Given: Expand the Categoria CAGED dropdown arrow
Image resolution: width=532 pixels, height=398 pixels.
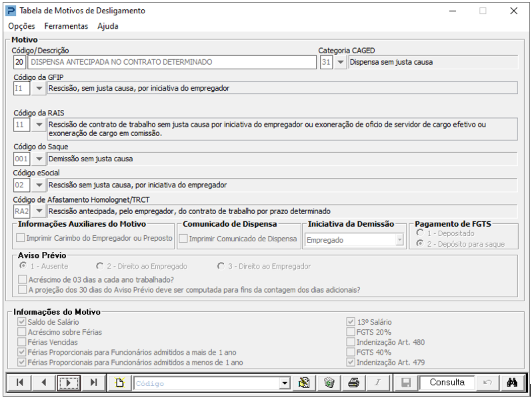Looking at the screenshot, I should tap(340, 63).
